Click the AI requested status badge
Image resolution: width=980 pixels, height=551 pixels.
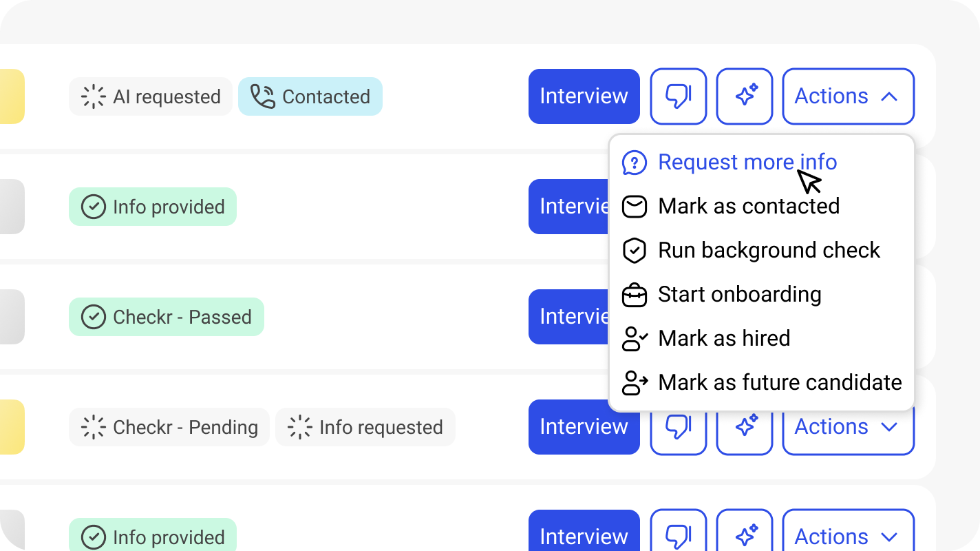coord(151,96)
